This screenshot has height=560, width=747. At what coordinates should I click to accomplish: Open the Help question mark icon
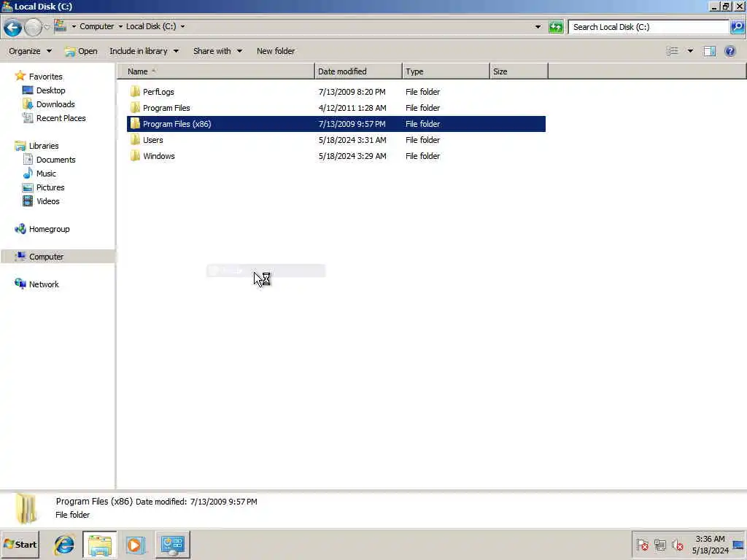coord(729,51)
